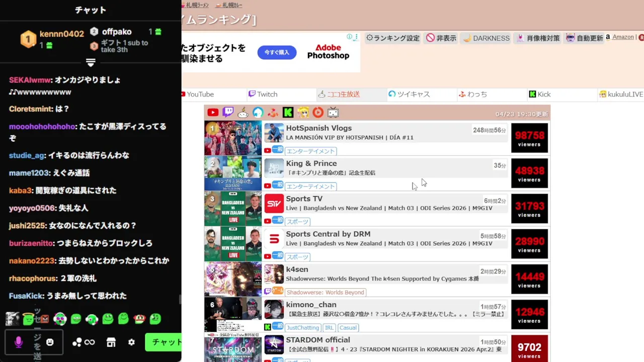Click kimono_chan channel avatar
The image size is (644, 362).
(x=274, y=309)
